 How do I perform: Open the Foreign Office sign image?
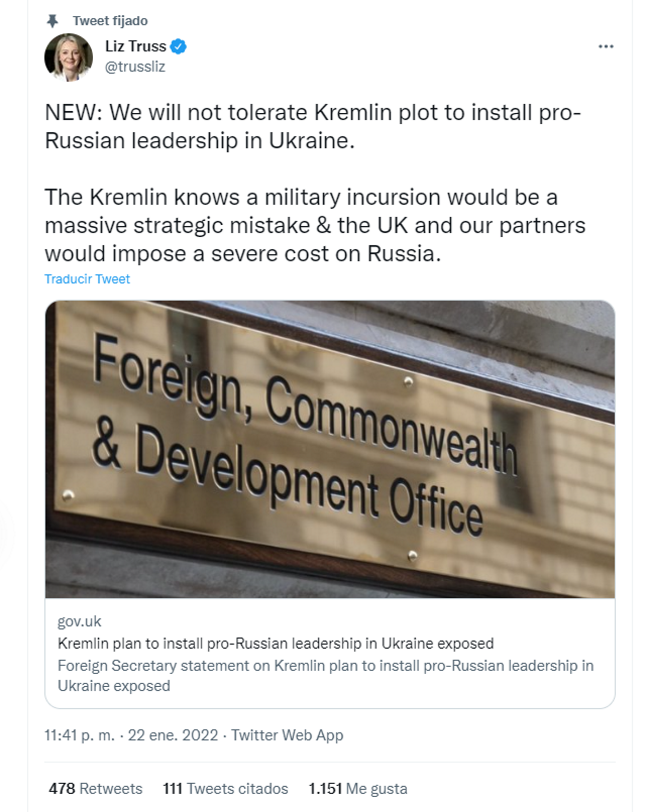(x=330, y=449)
